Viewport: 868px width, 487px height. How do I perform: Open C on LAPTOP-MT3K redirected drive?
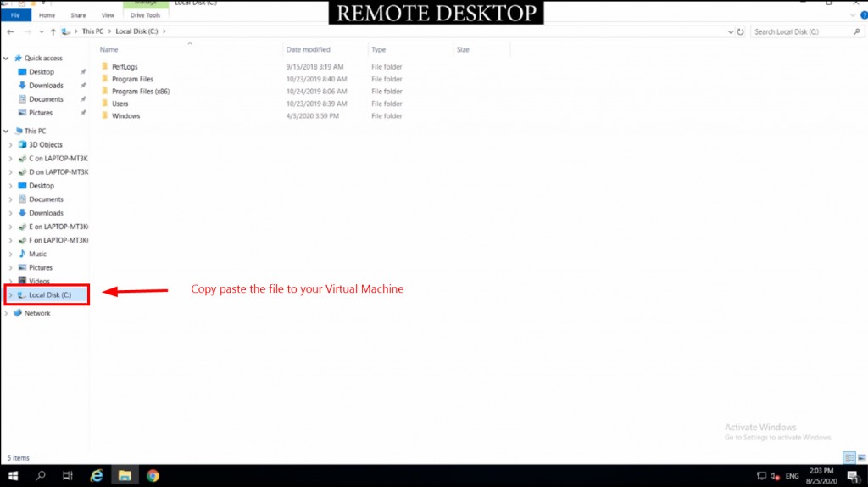point(58,159)
